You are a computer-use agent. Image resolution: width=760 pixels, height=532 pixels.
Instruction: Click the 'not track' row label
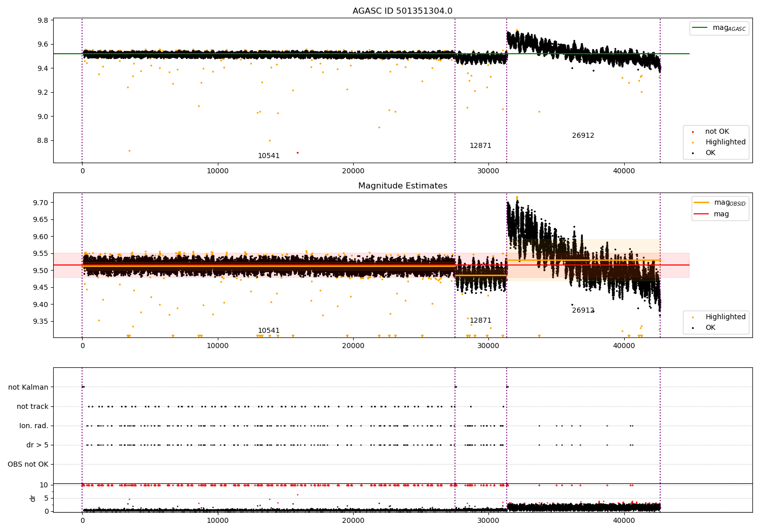tap(32, 407)
